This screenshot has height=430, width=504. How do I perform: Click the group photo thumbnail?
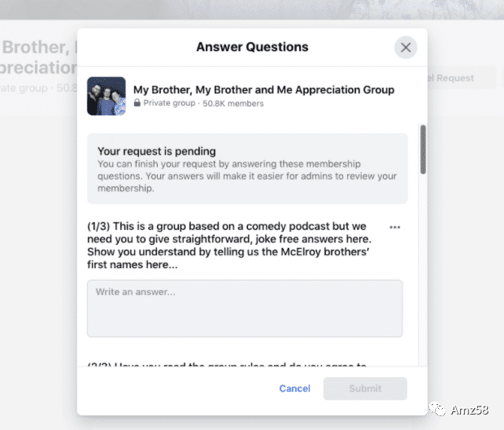pos(106,96)
